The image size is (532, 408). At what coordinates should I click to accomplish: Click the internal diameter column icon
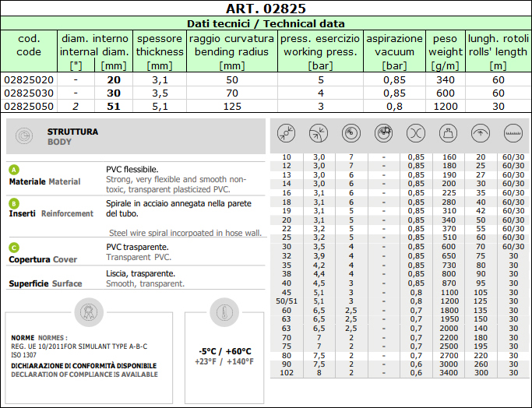pyautogui.click(x=286, y=133)
